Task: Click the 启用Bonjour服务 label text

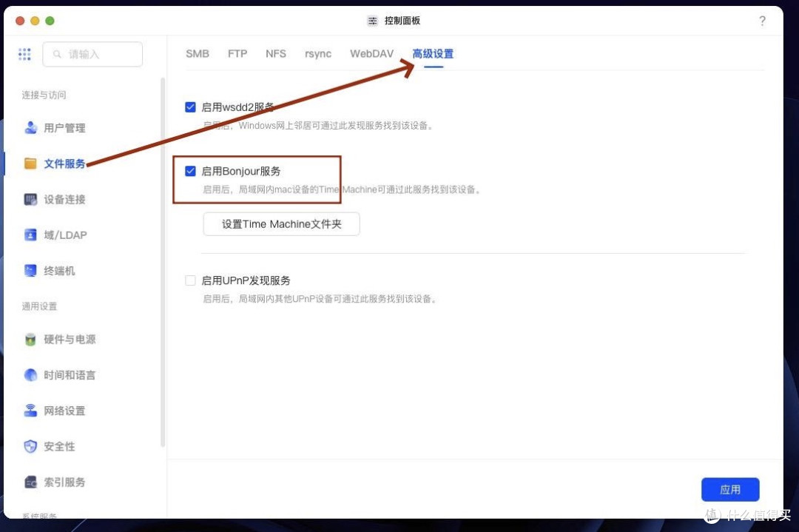Action: coord(241,171)
